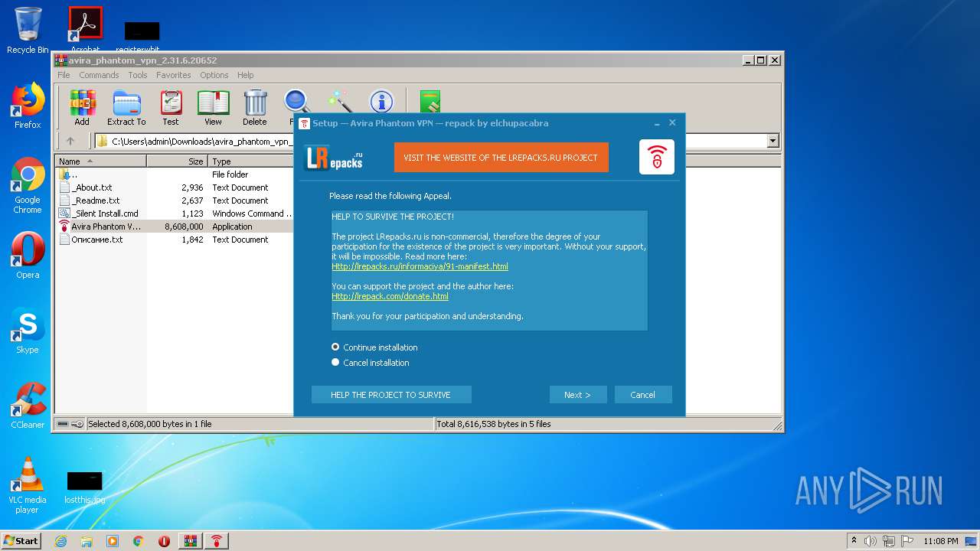Image resolution: width=980 pixels, height=551 pixels.
Task: Click the Avira Setup taskbar button
Action: click(x=217, y=541)
